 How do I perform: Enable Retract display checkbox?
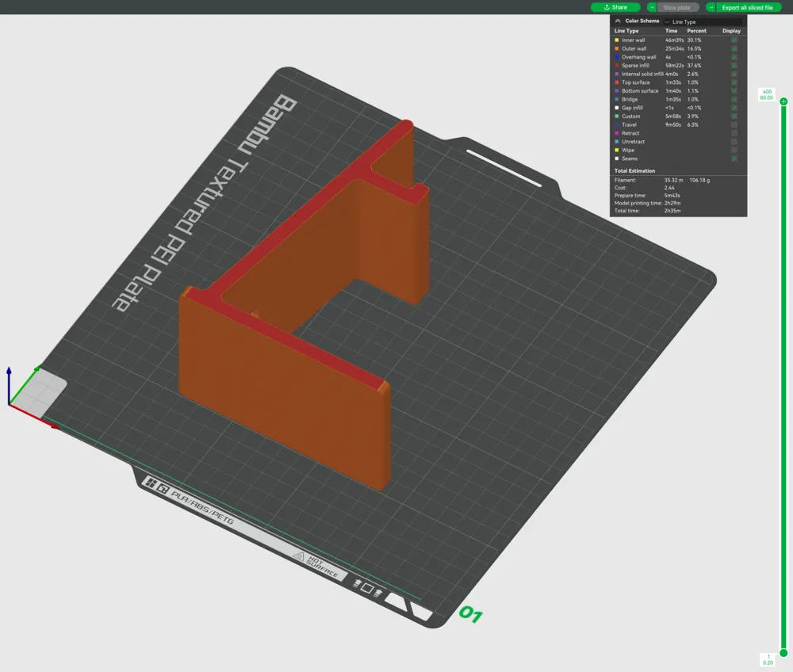coord(734,133)
